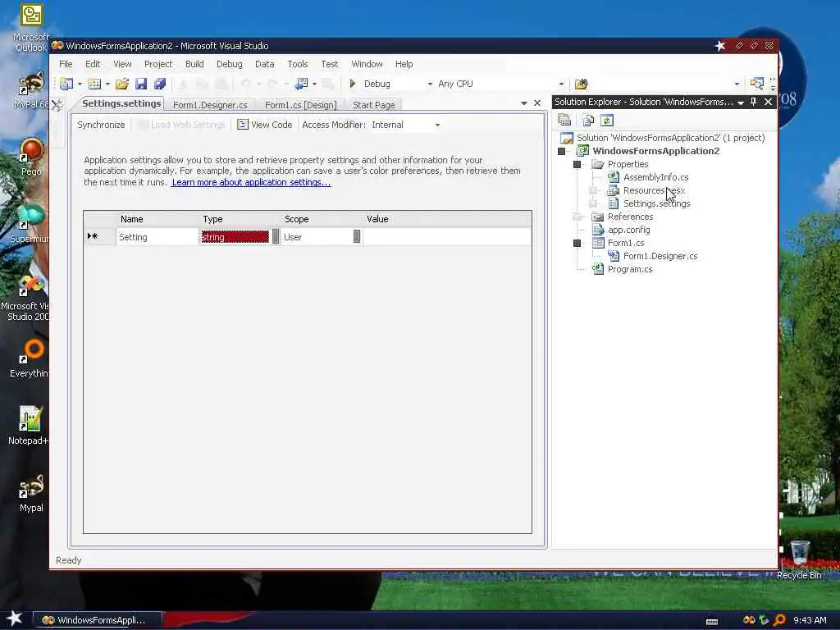This screenshot has height=630, width=840.
Task: Click the View Code button
Action: 265,125
